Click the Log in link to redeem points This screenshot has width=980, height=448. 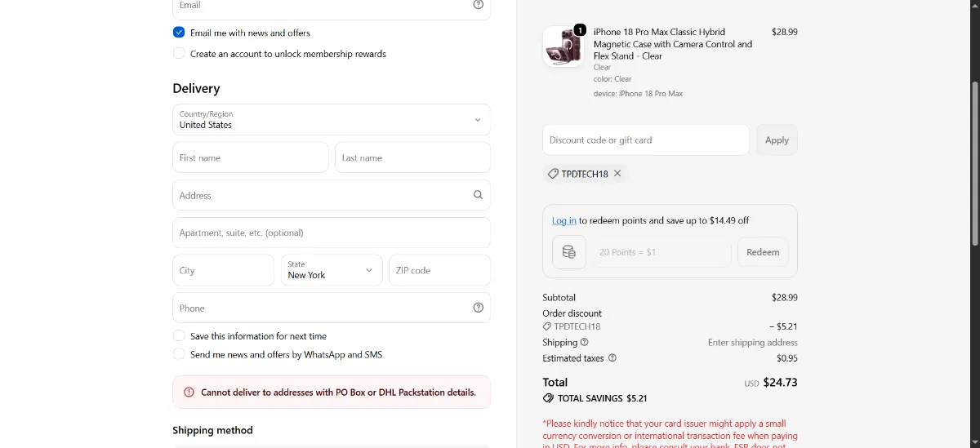(x=564, y=220)
